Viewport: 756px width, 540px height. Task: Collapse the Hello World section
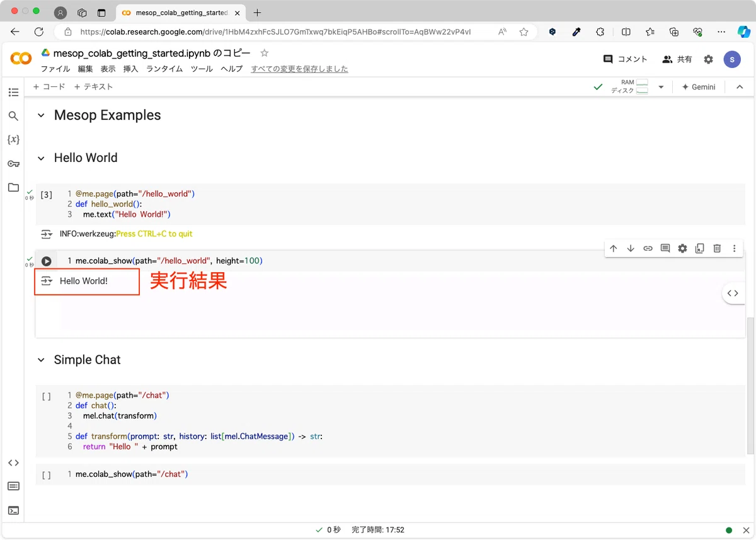point(42,158)
